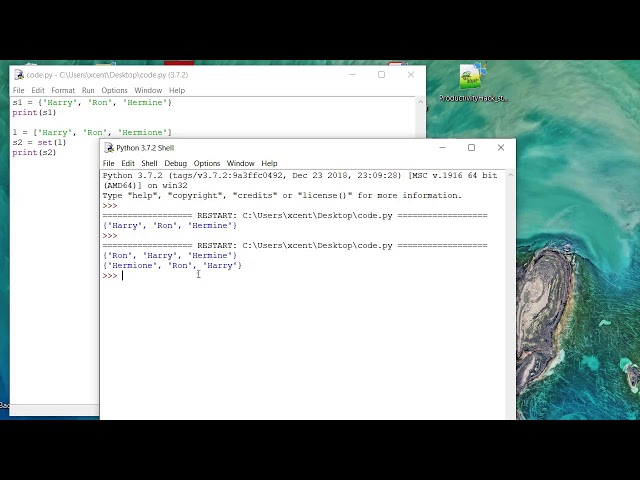Viewport: 640px width, 480px height.
Task: Click output {'Hermione', 'Ron', 'Harry'} in shell
Action: point(172,265)
